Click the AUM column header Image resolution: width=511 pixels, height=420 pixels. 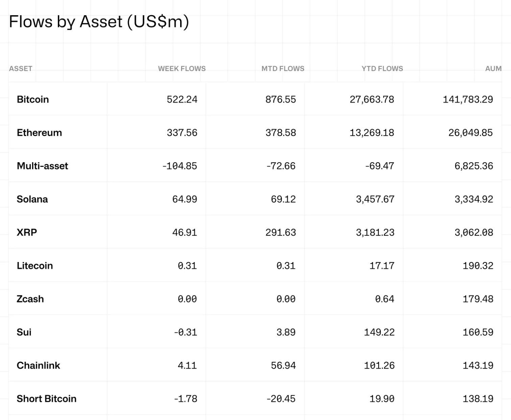[493, 69]
